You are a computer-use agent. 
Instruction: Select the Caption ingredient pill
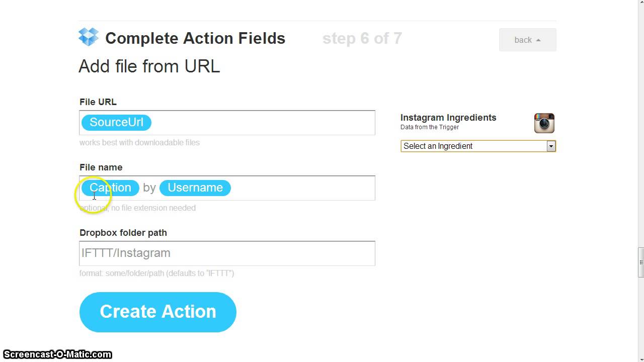pyautogui.click(x=110, y=188)
